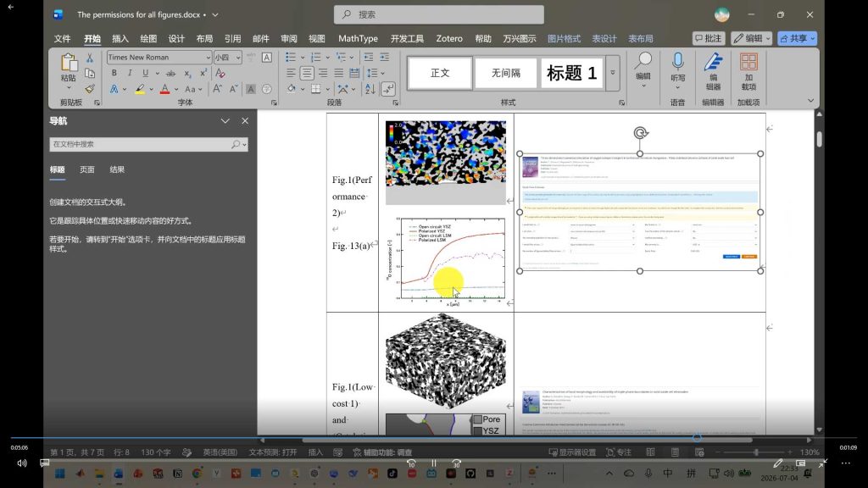The width and height of the screenshot is (868, 488).
Task: Collapse the ribbon with chevron arrow
Action: (x=810, y=101)
